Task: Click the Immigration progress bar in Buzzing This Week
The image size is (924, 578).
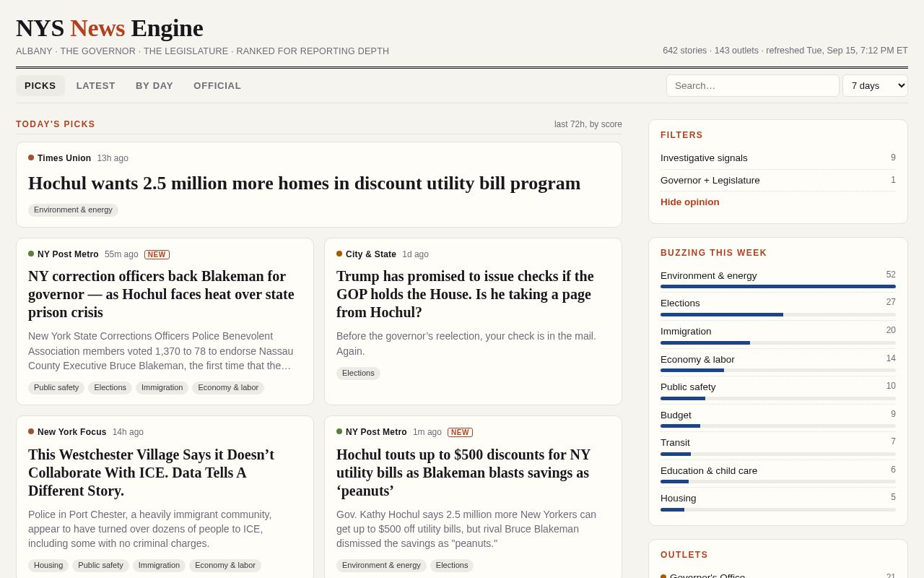Action: [x=778, y=342]
